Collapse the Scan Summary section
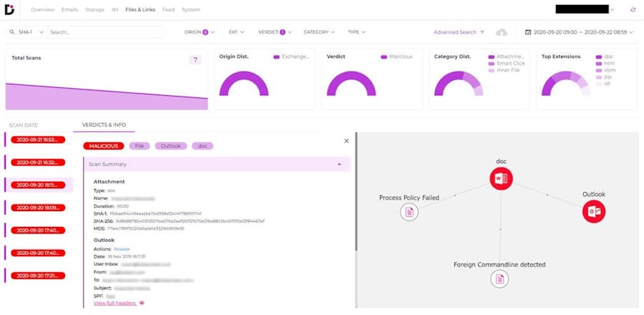644x315 pixels. coord(339,164)
